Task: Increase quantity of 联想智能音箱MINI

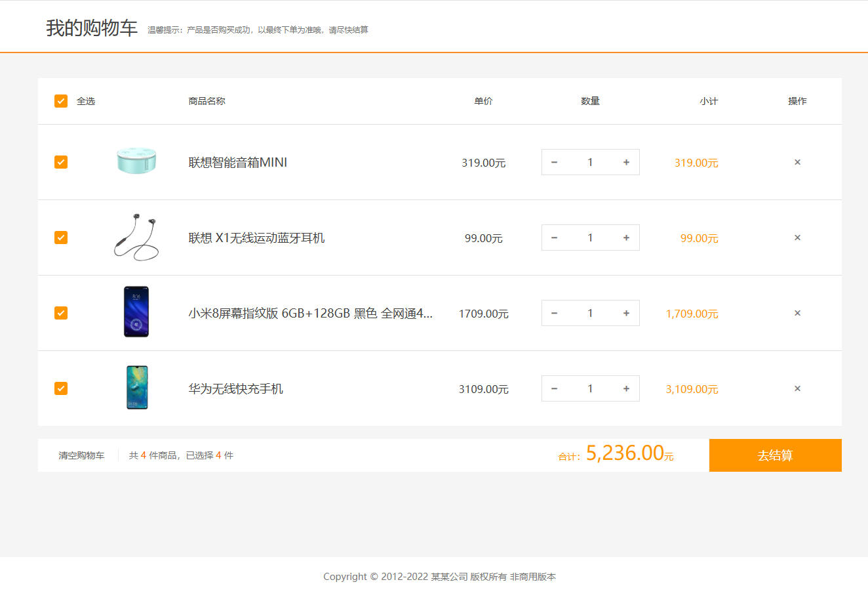Action: pyautogui.click(x=626, y=162)
